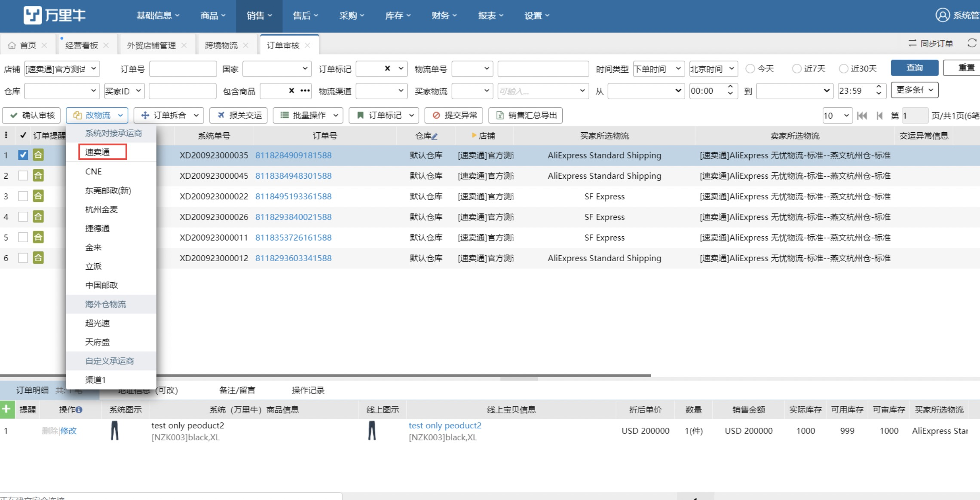Open the 物流渠道 dropdown
Screen dimensions: 980x500
tap(381, 91)
